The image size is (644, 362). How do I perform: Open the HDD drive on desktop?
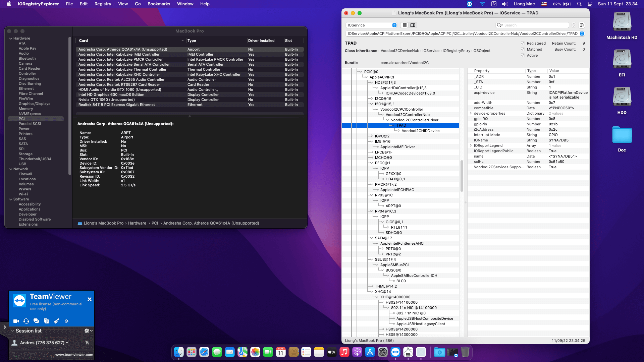point(622,97)
